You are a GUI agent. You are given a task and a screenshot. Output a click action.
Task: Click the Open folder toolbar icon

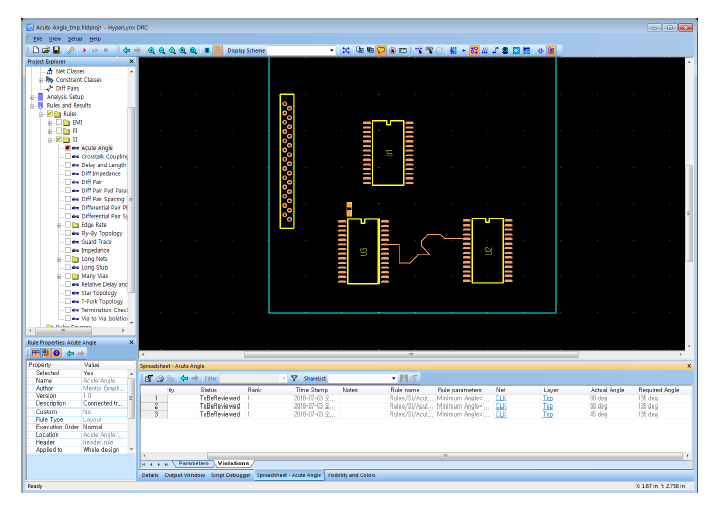[x=46, y=49]
